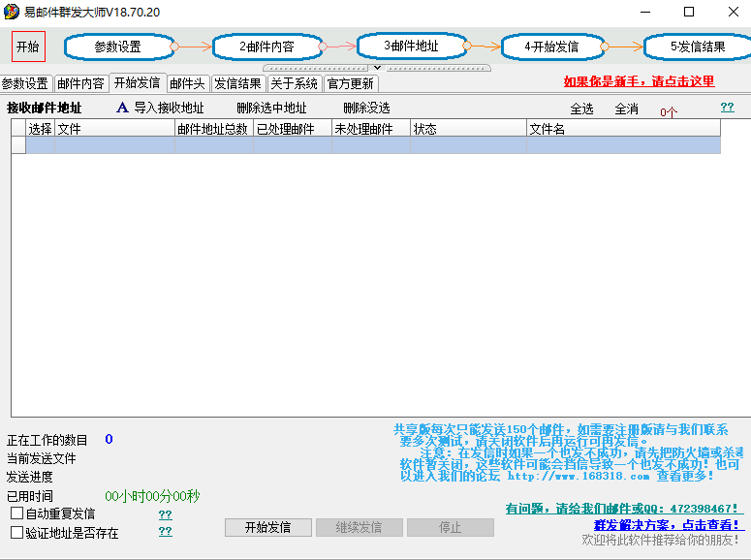The height and width of the screenshot is (560, 751).
Task: Open the 官方更新 tab
Action: coord(350,83)
